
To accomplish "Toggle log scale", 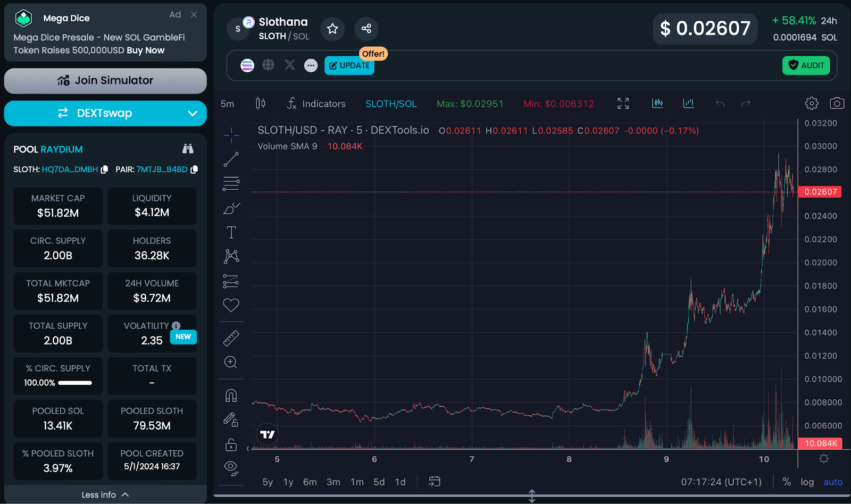I will pos(807,482).
